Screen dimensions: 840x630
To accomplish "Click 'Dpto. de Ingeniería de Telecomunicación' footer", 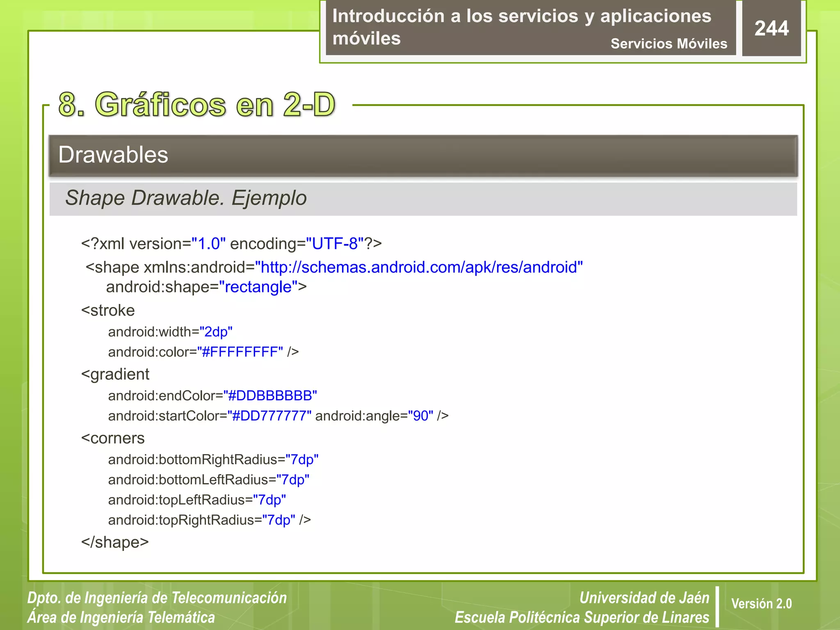I will (x=157, y=598).
